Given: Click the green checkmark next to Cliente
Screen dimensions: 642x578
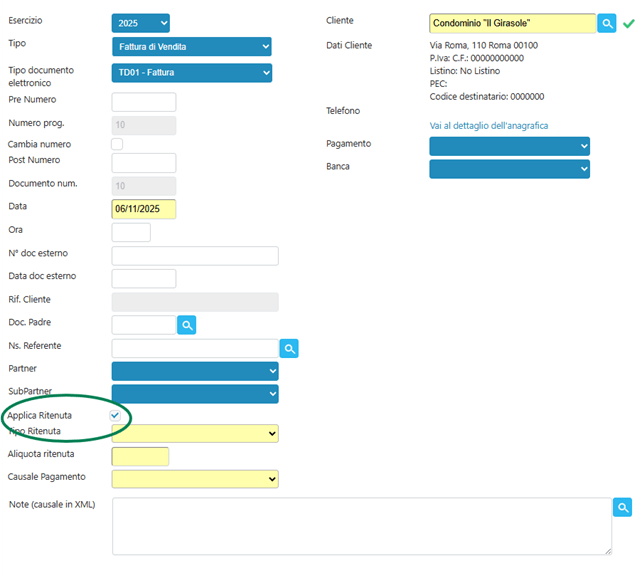Looking at the screenshot, I should (x=628, y=23).
